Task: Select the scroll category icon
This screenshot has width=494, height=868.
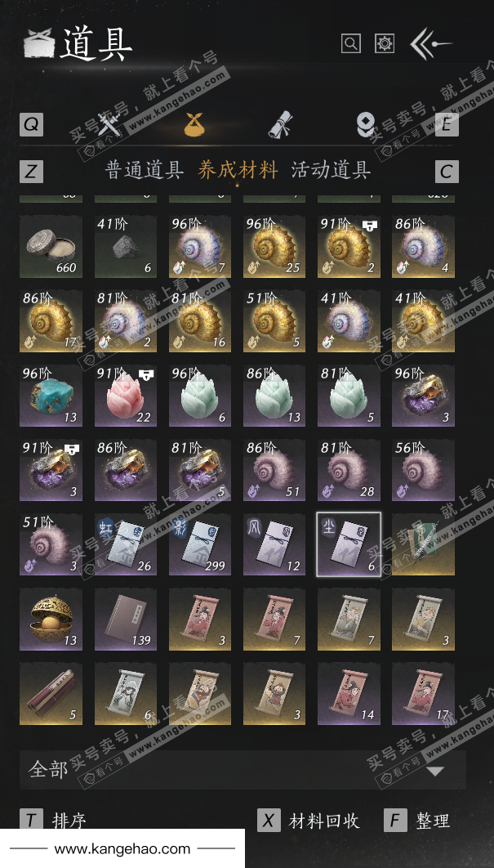Action: pos(280,124)
